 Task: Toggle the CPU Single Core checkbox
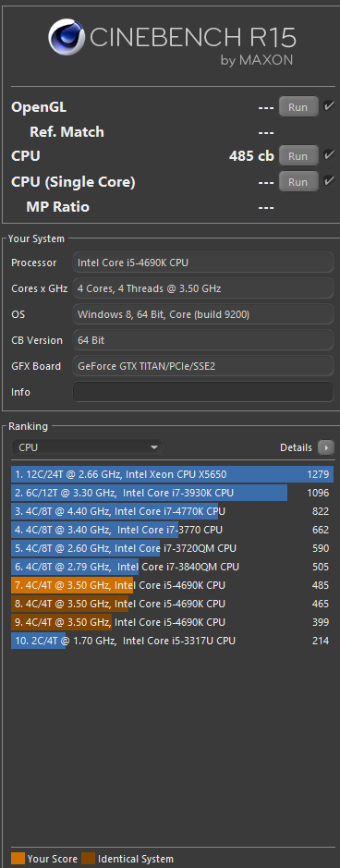pyautogui.click(x=329, y=180)
